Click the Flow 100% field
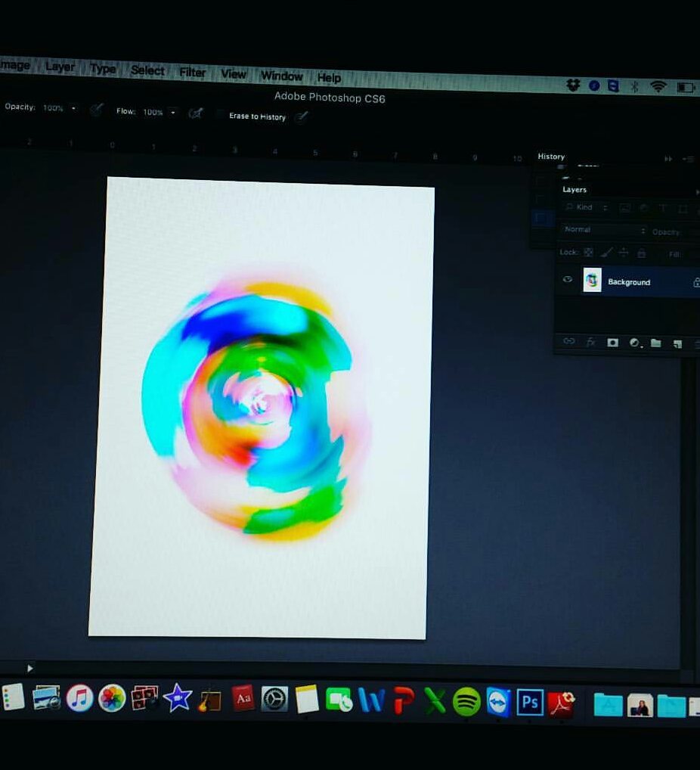Image resolution: width=700 pixels, height=770 pixels. (153, 112)
